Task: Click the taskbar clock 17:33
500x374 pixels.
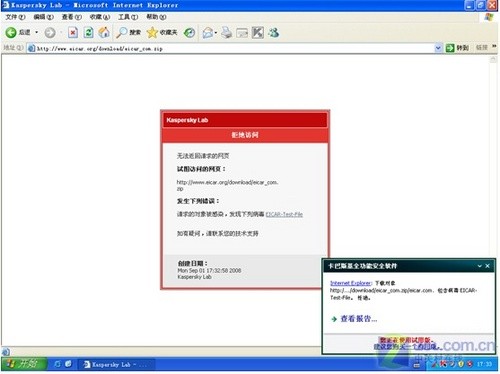Action: coord(484,364)
